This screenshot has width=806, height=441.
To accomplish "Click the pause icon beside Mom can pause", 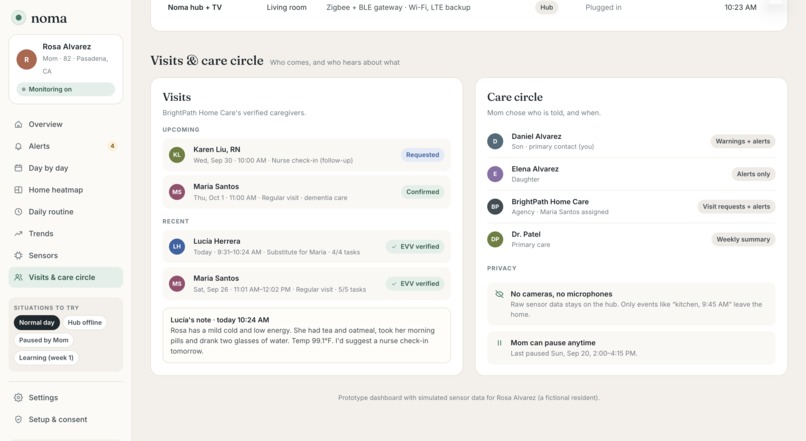I will 499,343.
